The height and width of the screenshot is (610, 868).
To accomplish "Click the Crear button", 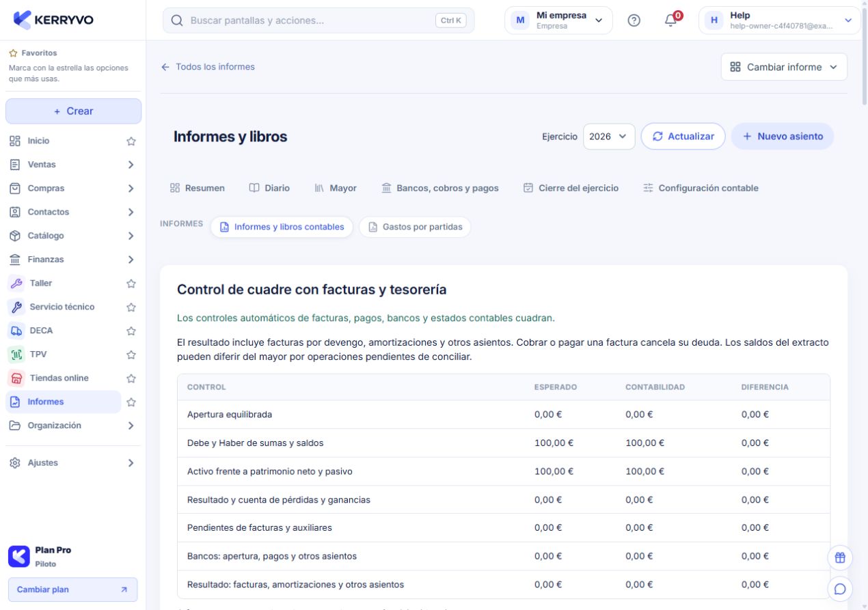I will coord(73,111).
